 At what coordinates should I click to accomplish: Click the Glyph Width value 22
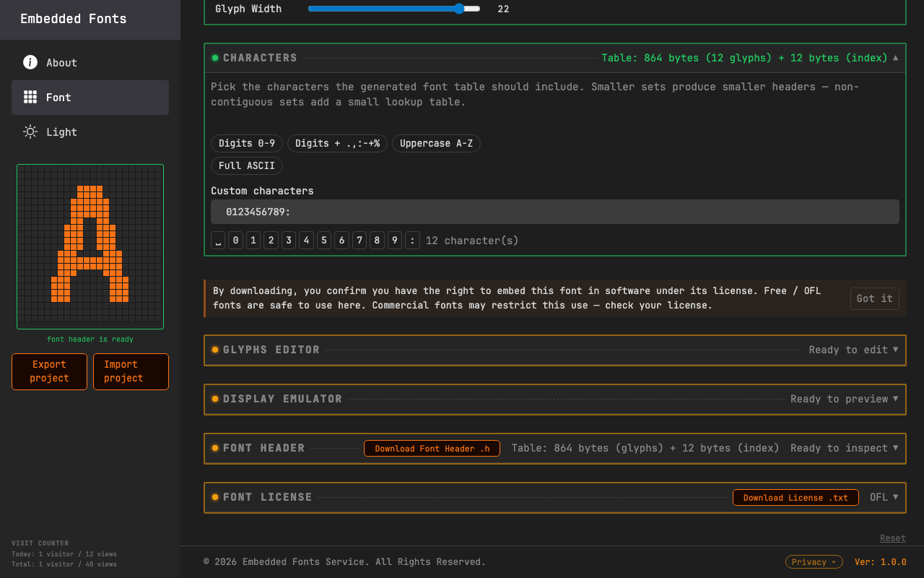coord(503,9)
